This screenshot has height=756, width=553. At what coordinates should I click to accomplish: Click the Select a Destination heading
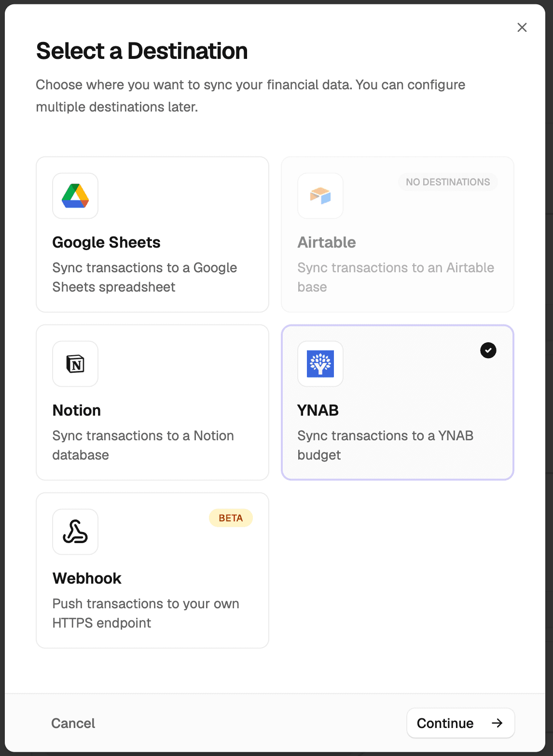pyautogui.click(x=142, y=51)
